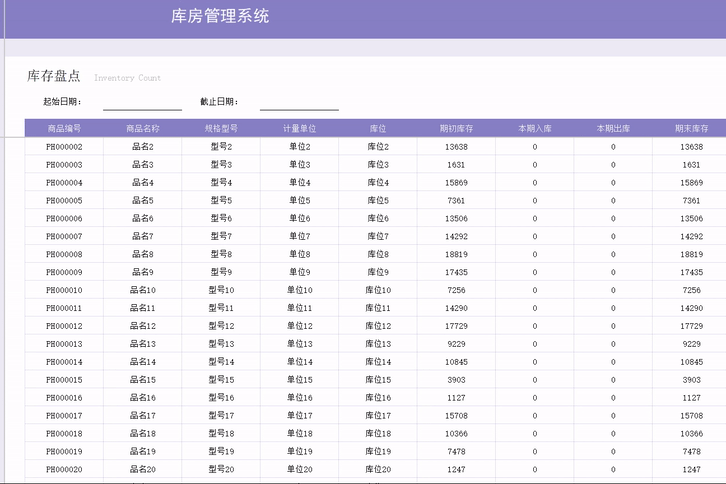This screenshot has width=726, height=484.
Task: Click the 本期出库 column header
Action: point(613,128)
